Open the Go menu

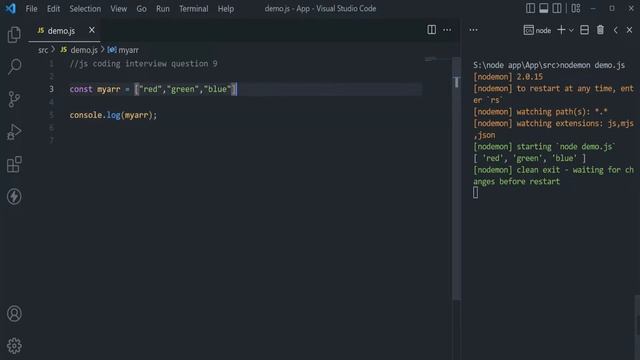point(141,9)
